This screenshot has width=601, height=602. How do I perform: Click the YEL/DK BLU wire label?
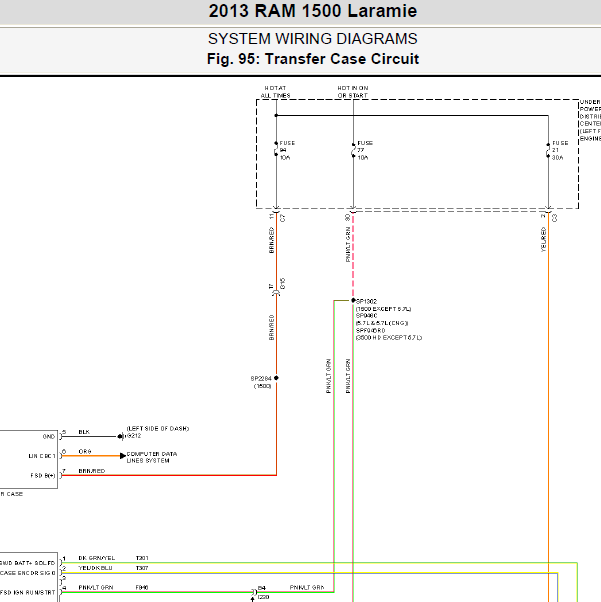95,568
